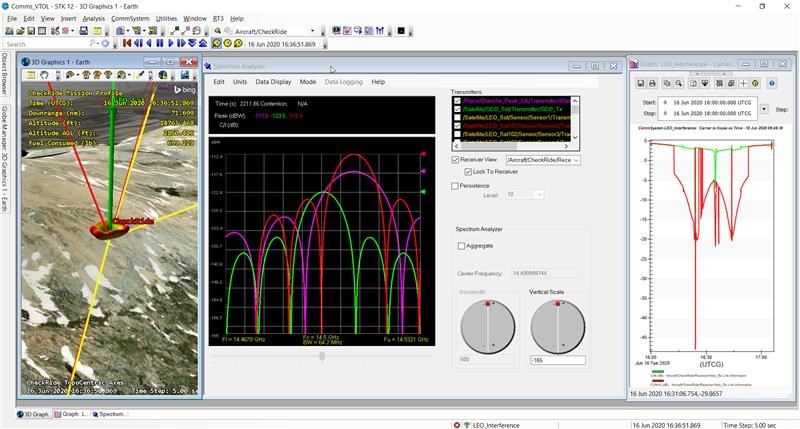Uncheck the first purple transmitter checkbox
This screenshot has height=429, width=800.
click(x=457, y=101)
